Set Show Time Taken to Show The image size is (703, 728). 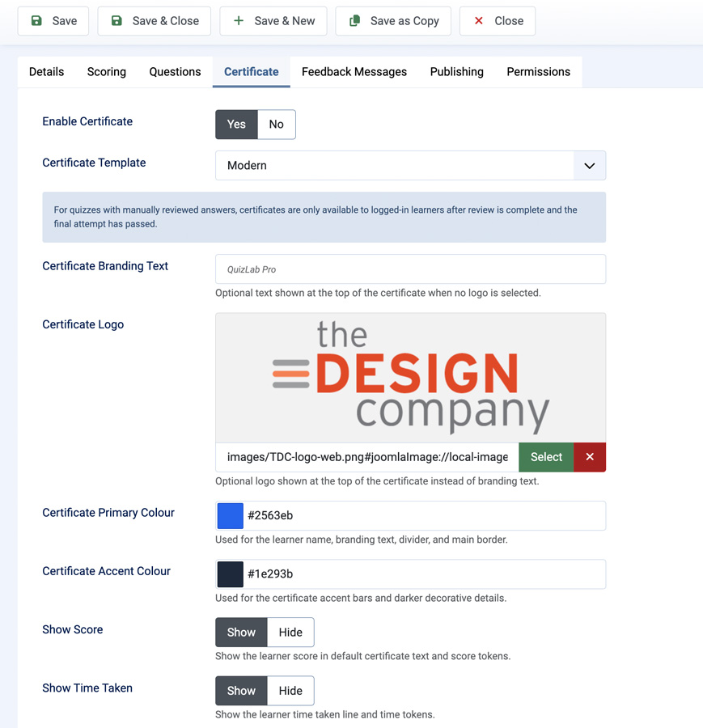click(x=241, y=691)
